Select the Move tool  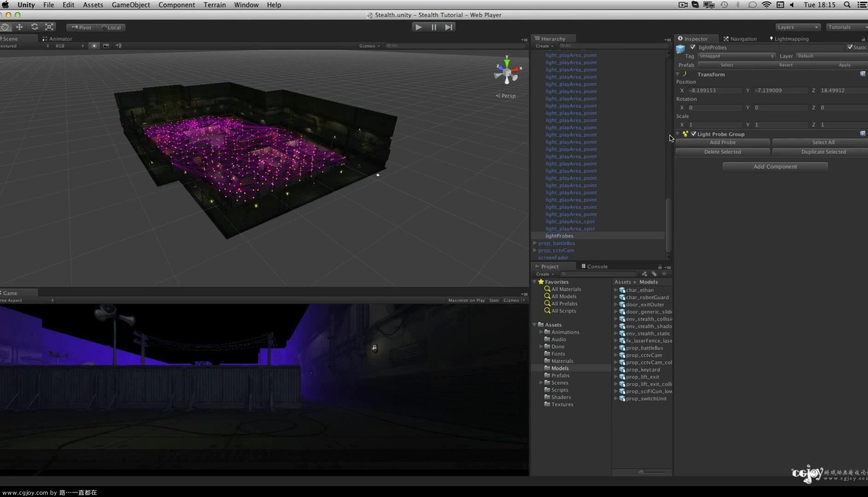click(x=19, y=27)
